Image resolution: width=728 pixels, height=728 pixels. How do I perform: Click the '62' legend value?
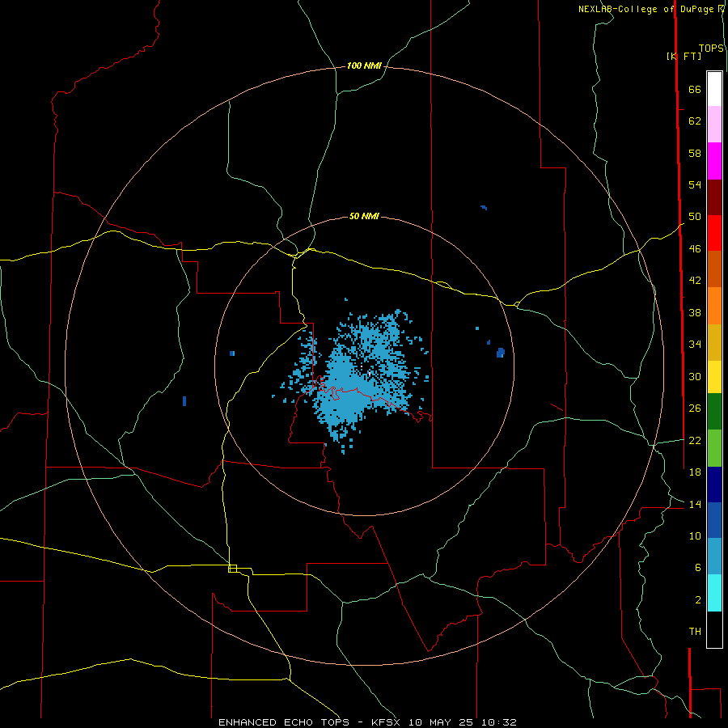[x=695, y=121]
